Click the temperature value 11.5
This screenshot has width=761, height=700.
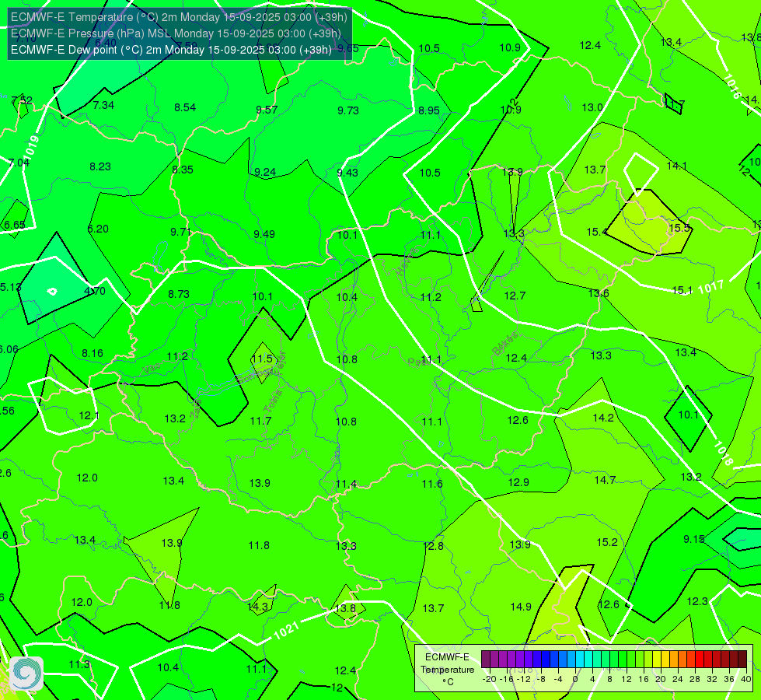(x=262, y=359)
